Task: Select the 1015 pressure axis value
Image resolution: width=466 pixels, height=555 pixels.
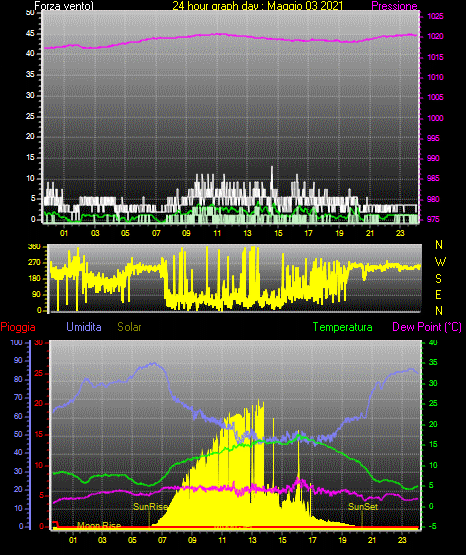Action: (435, 57)
